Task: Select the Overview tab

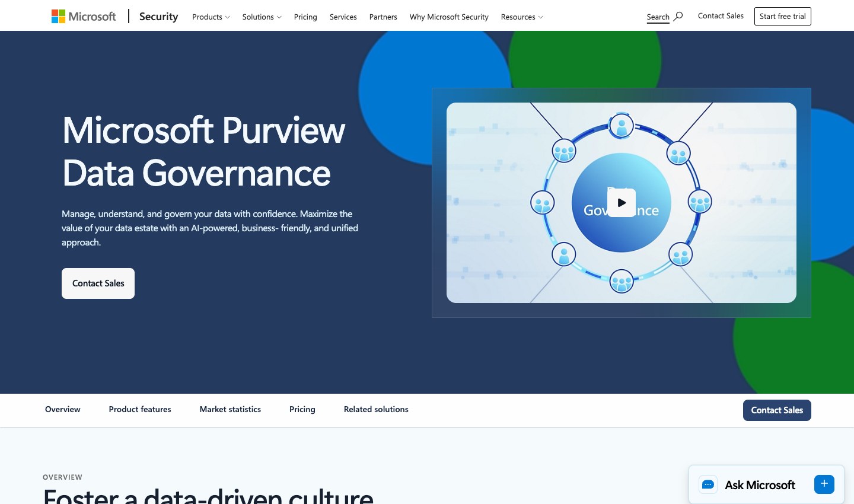Action: tap(63, 410)
